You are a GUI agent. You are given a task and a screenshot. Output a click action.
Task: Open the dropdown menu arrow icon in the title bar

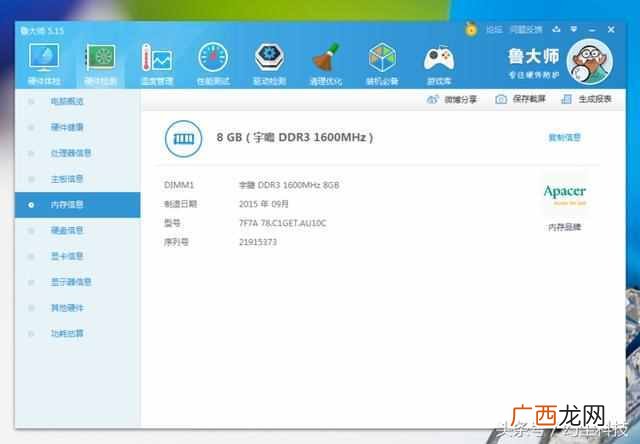[574, 29]
